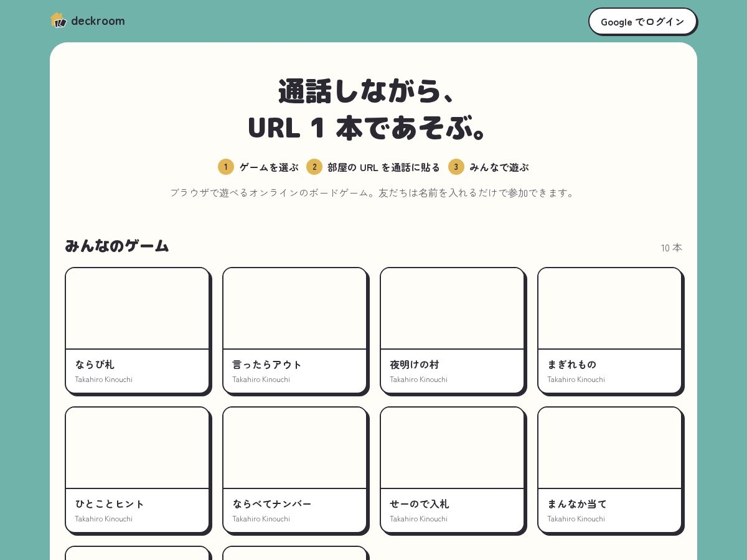Select the まんなか当て title text
Screen dimensions: 747x560
pos(577,504)
